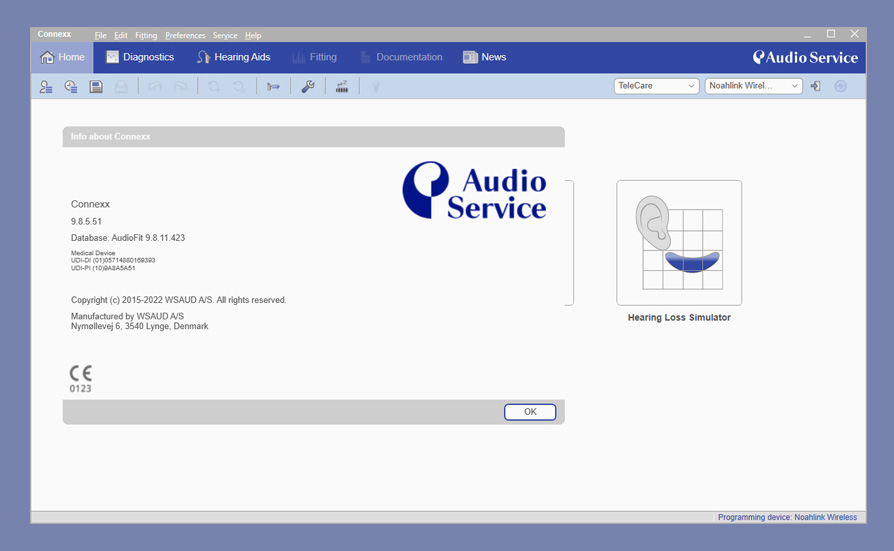Image resolution: width=894 pixels, height=551 pixels.
Task: Open the News tab
Action: 485,57
